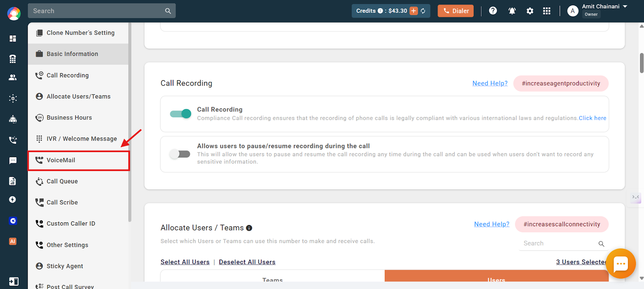Viewport: 644px width, 289px height.
Task: Click the AI icon in left sidebar
Action: pos(13,241)
